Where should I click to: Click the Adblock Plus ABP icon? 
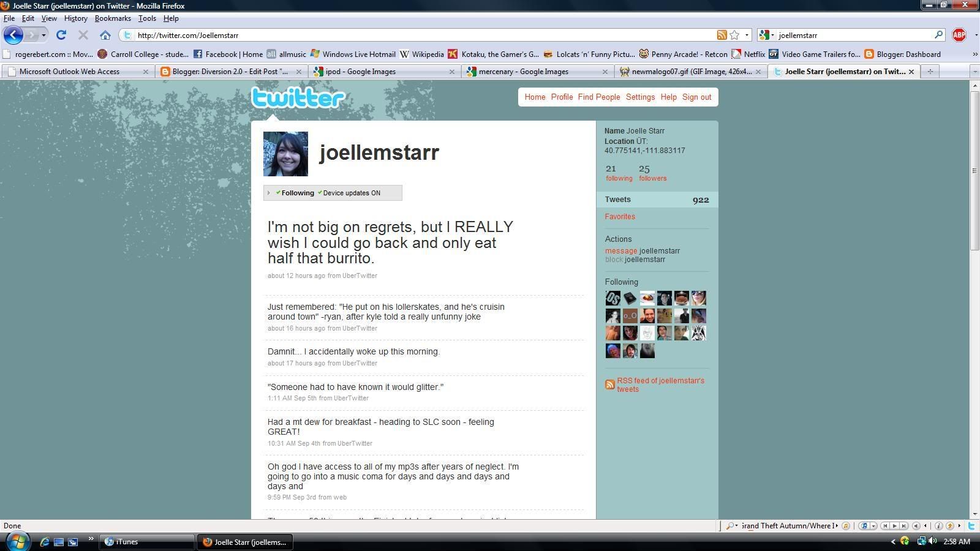click(959, 35)
